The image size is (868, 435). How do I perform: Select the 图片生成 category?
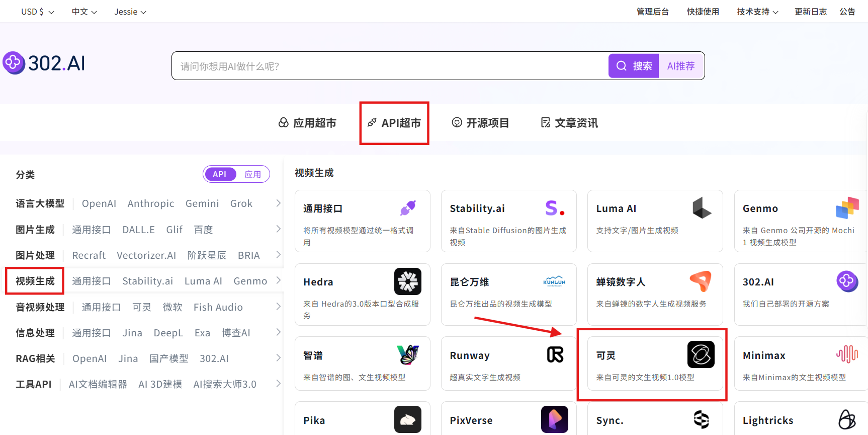35,230
